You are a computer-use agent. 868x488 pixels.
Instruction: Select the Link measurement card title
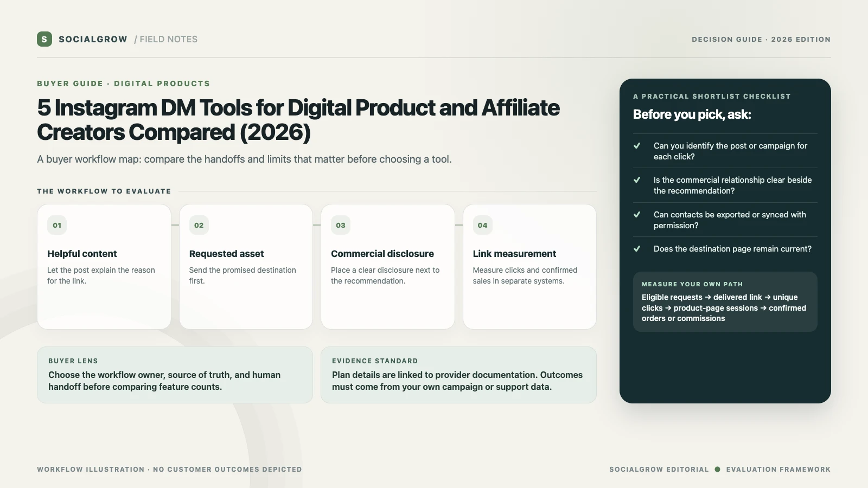tap(514, 254)
